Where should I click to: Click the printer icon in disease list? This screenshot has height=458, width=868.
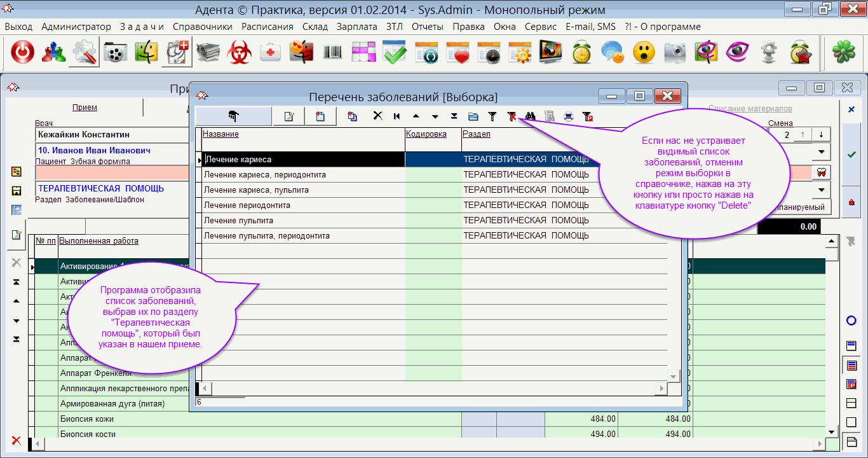pos(569,116)
